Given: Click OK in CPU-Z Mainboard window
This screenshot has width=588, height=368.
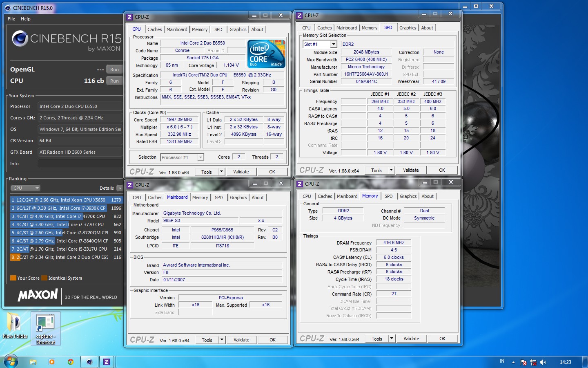Looking at the screenshot, I should coord(273,340).
